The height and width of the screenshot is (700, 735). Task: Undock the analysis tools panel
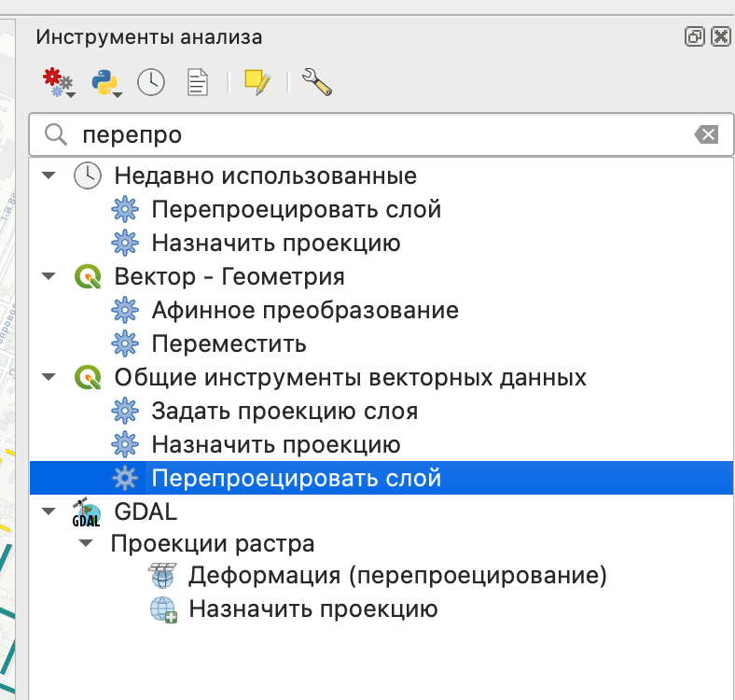[694, 36]
